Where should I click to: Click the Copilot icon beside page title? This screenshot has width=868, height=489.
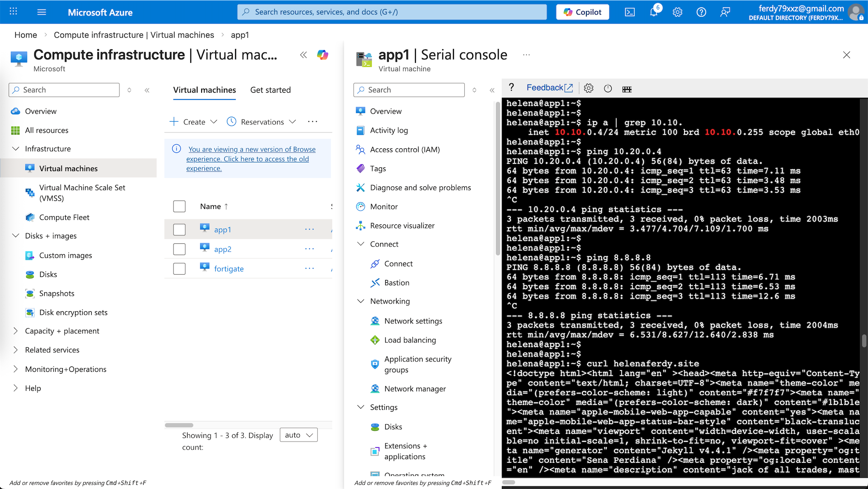[x=323, y=55]
